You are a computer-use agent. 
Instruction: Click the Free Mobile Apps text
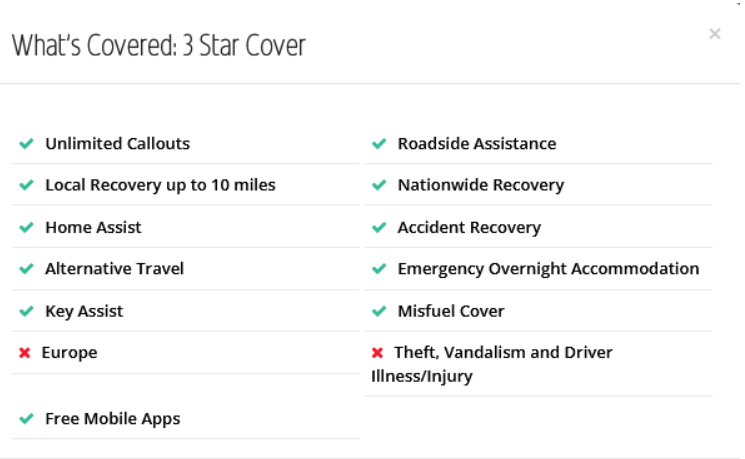(113, 419)
